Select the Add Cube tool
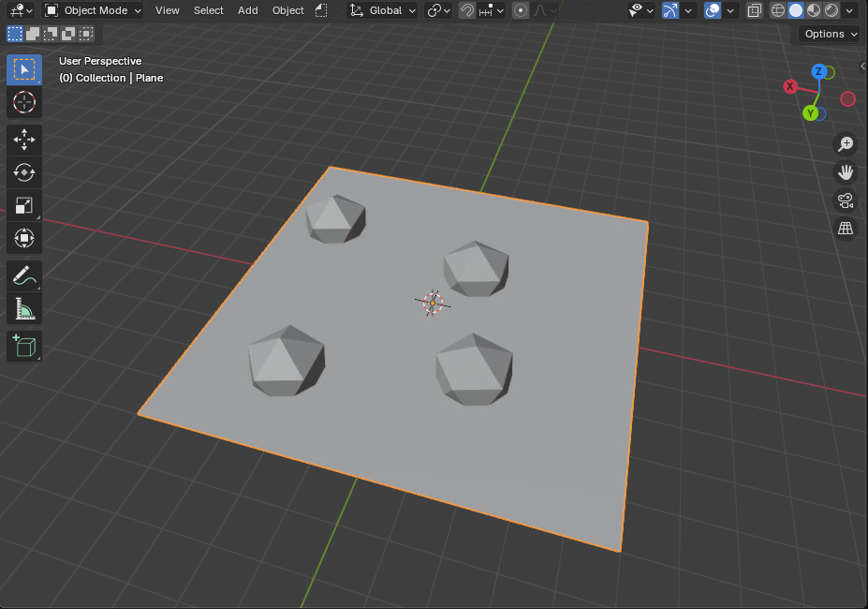The image size is (868, 609). click(x=23, y=347)
